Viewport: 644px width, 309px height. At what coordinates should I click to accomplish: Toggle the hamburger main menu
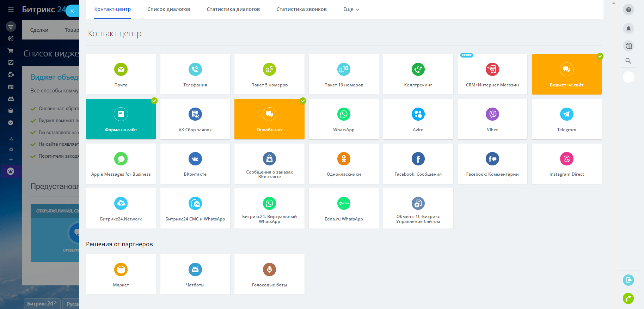click(11, 10)
